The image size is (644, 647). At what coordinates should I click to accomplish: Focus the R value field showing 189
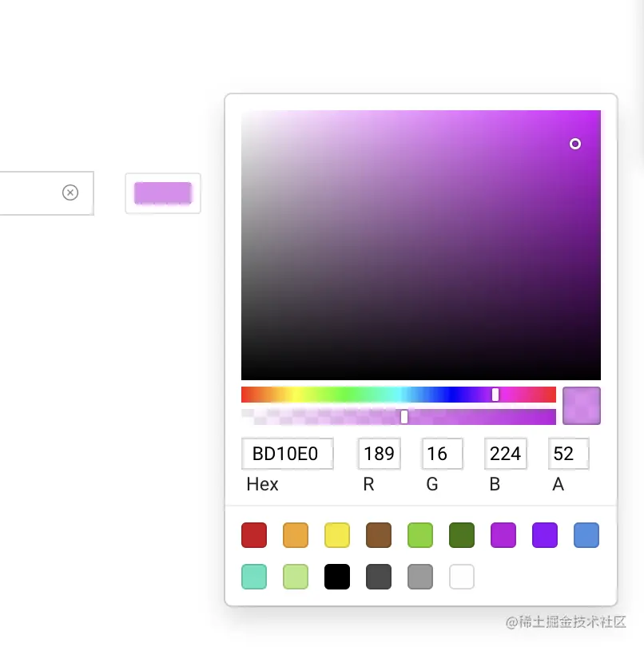pyautogui.click(x=380, y=454)
